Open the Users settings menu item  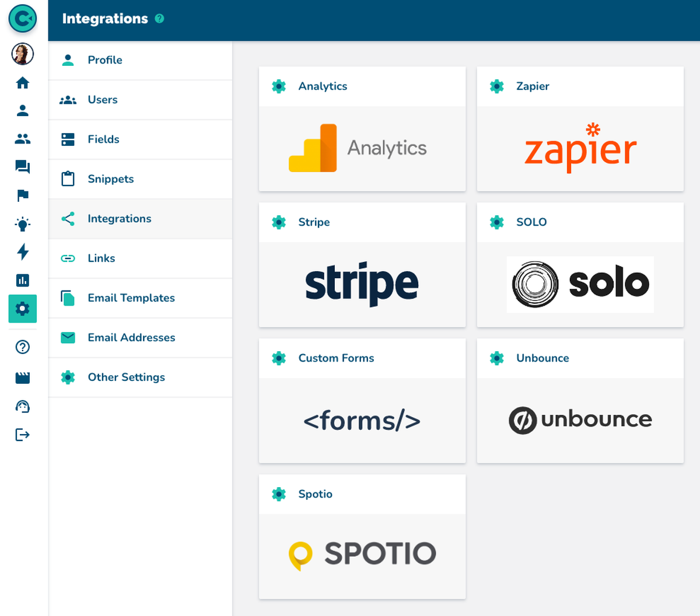tap(140, 100)
